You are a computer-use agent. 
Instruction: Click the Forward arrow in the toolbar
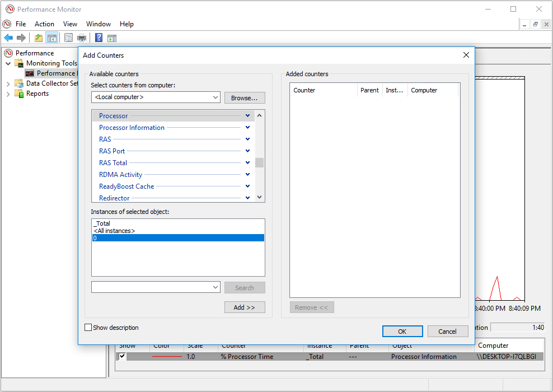[x=21, y=38]
